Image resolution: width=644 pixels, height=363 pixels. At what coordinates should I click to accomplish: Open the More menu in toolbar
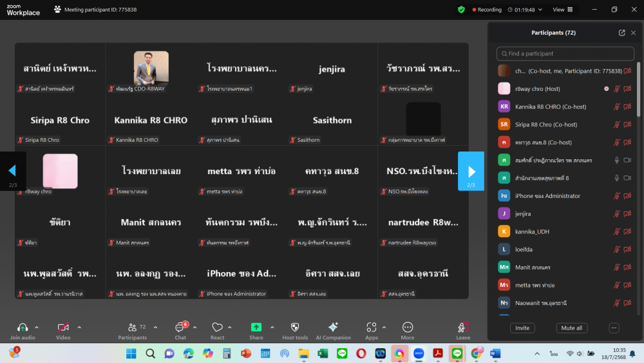[x=408, y=328]
